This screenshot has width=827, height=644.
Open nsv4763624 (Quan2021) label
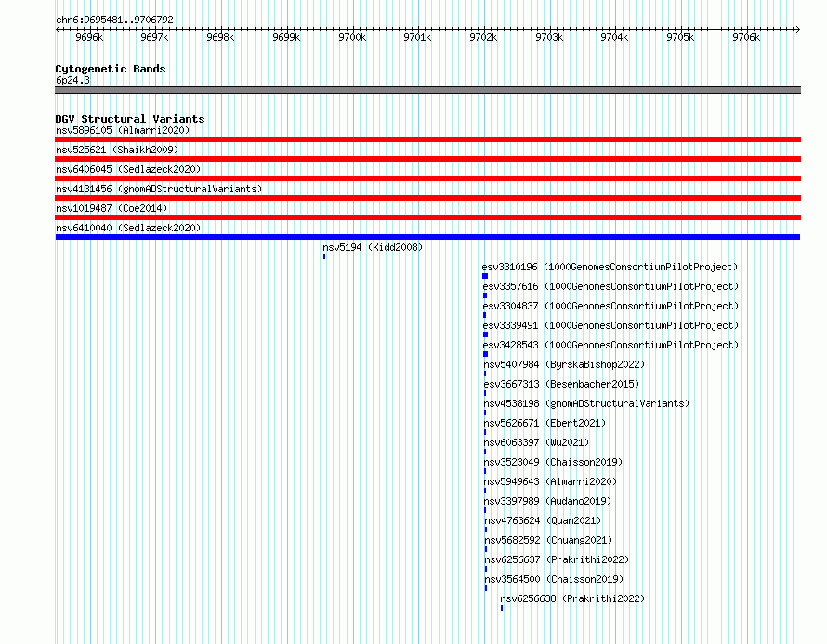pyautogui.click(x=543, y=520)
